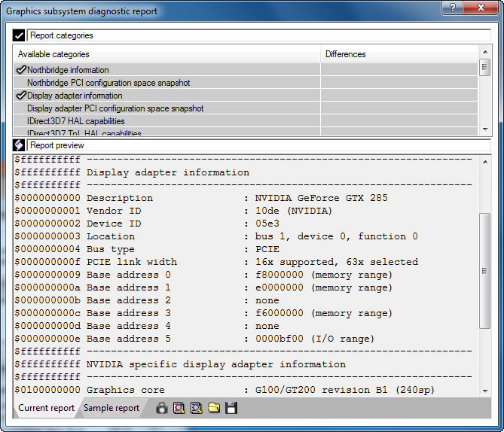Click Base address 5 '0000bf00' line

coord(194,339)
